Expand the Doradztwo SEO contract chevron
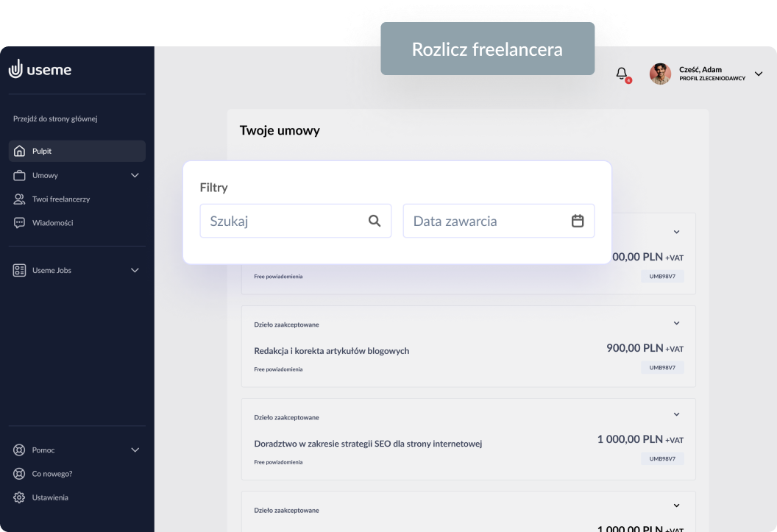The height and width of the screenshot is (532, 777). coord(676,414)
